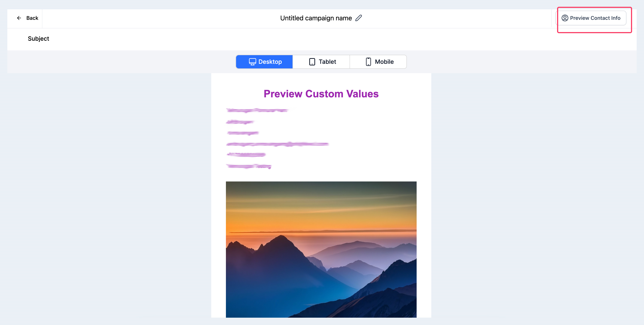The height and width of the screenshot is (325, 644).
Task: Click the Preview Custom Values heading
Action: coord(321,94)
